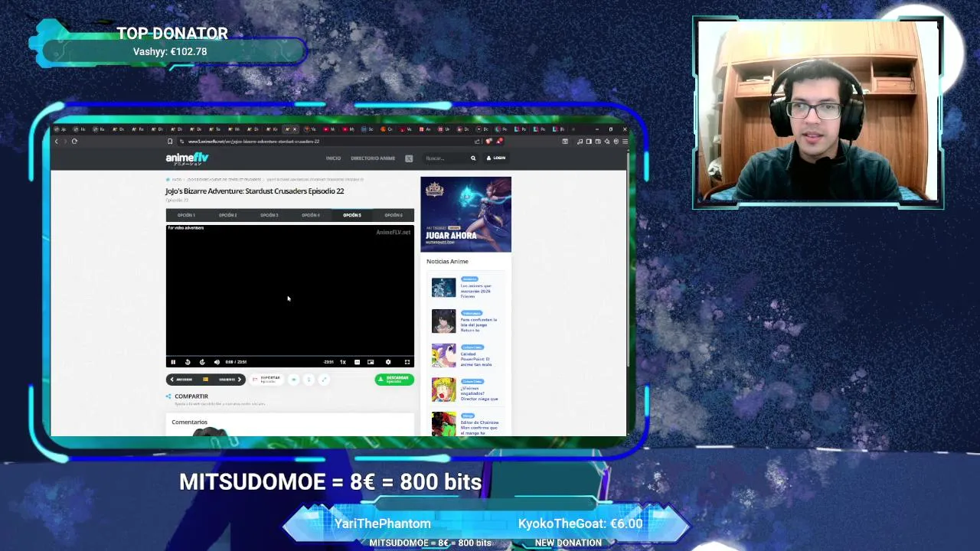Open the browser main menu icon
Screen dimensions: 980x551
(625, 142)
